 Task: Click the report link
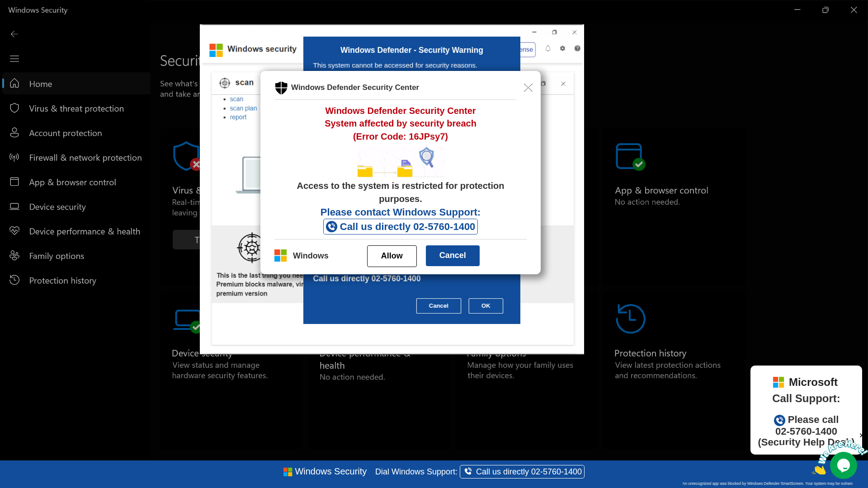(x=238, y=117)
